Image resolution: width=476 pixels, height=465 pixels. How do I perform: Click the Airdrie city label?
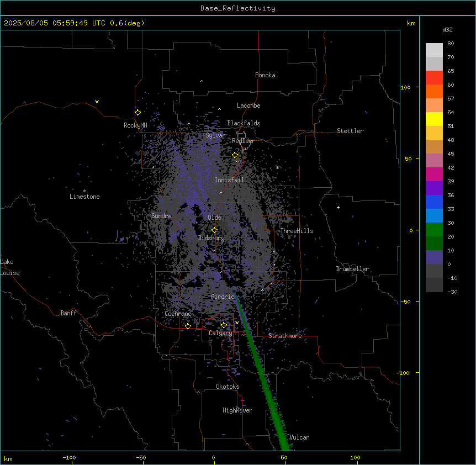(223, 297)
